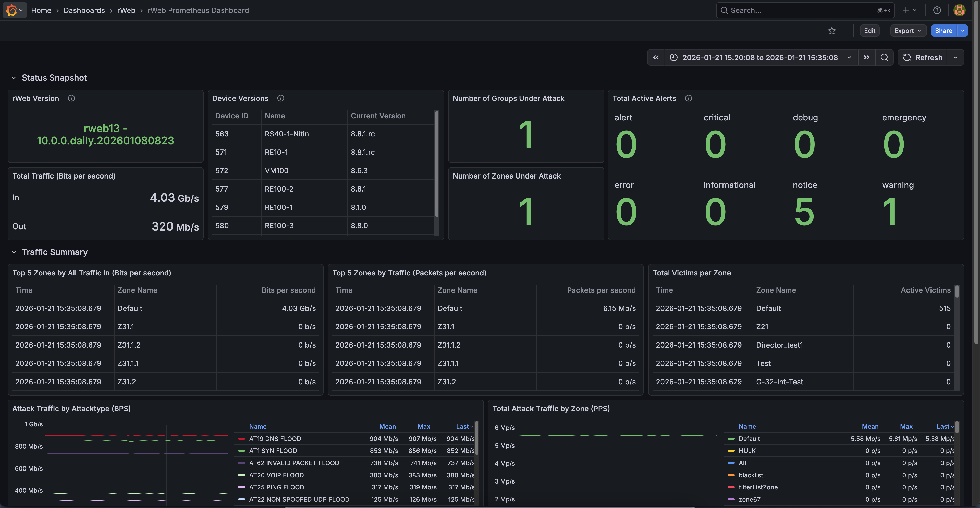980x508 pixels.
Task: Star this dashboard as favorite
Action: click(x=832, y=31)
